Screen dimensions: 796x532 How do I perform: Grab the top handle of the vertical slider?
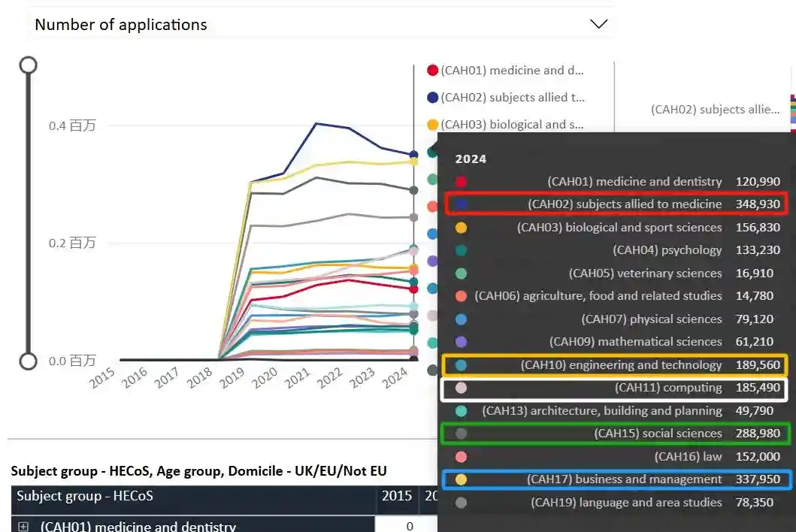[x=28, y=65]
